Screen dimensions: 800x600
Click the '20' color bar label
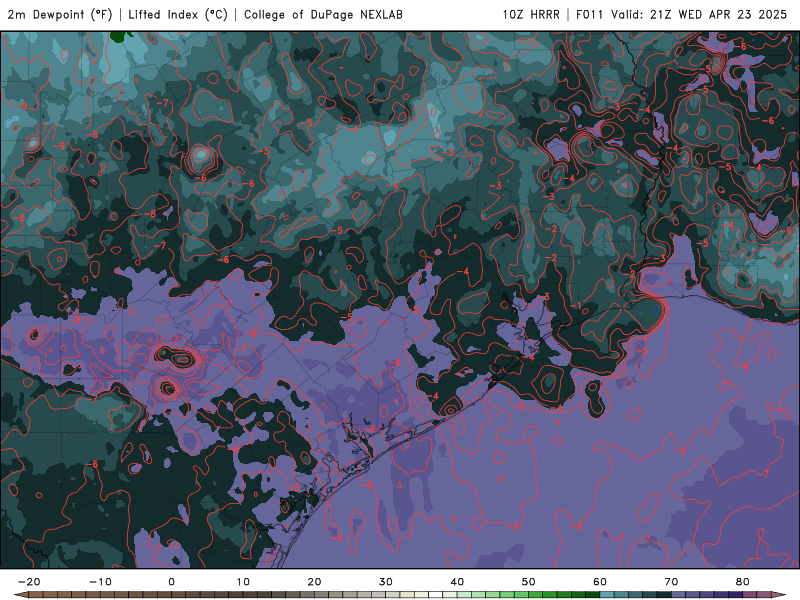click(314, 582)
